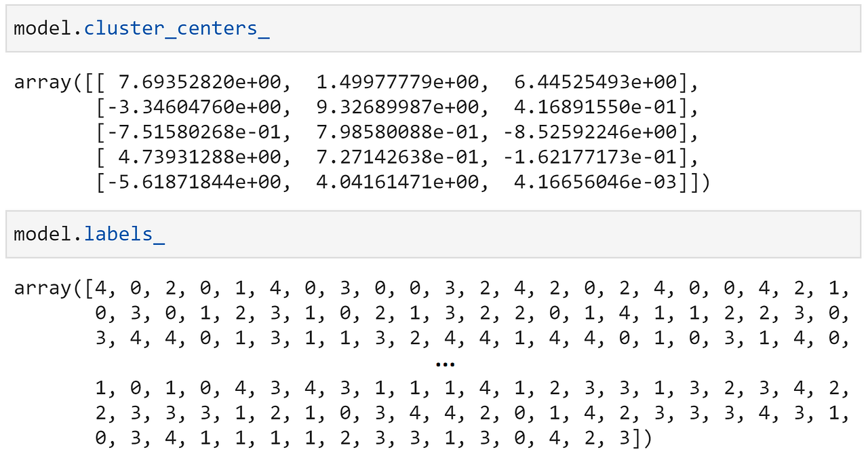This screenshot has width=868, height=456.
Task: Click the labels_ attribute text
Action: (x=124, y=234)
